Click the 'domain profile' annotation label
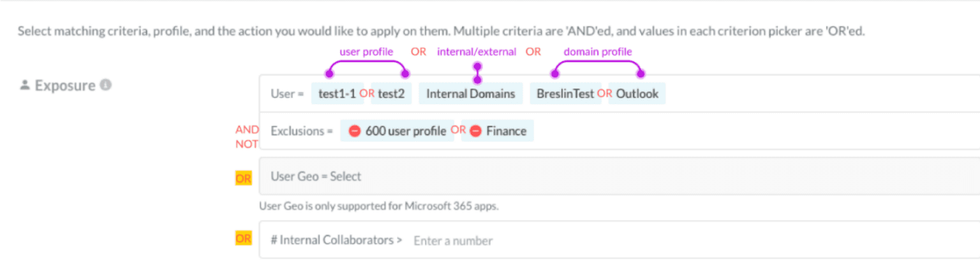 coord(597,52)
